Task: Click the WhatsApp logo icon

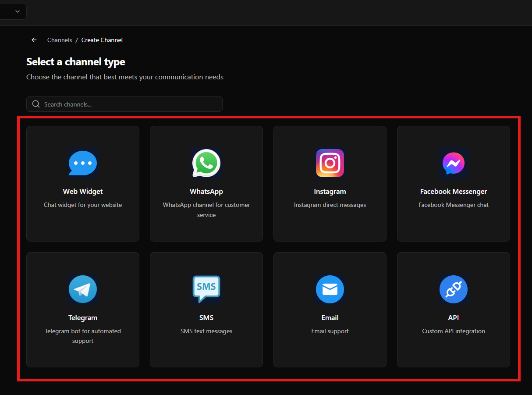Action: coord(206,163)
